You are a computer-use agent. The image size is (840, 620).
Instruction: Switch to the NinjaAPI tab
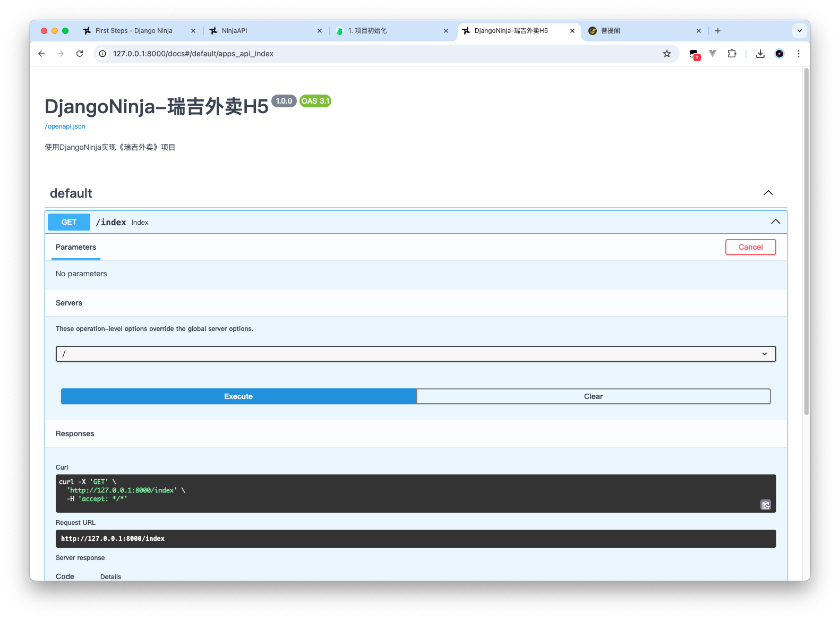click(234, 31)
